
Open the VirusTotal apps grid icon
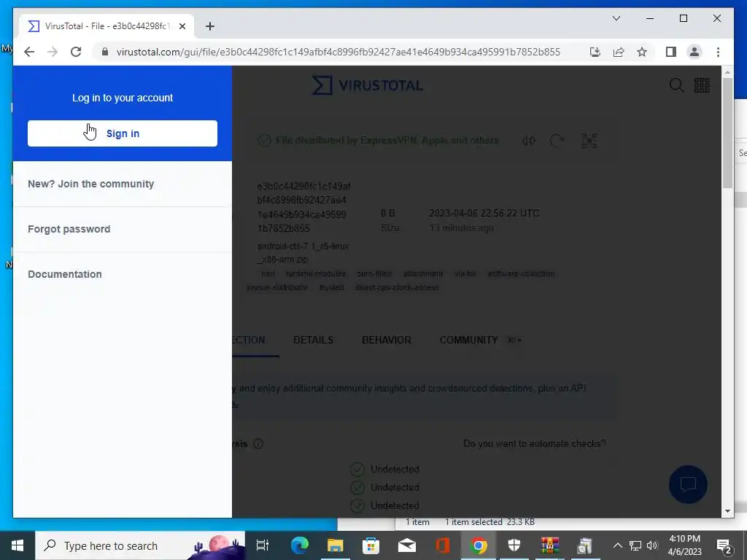pyautogui.click(x=702, y=85)
